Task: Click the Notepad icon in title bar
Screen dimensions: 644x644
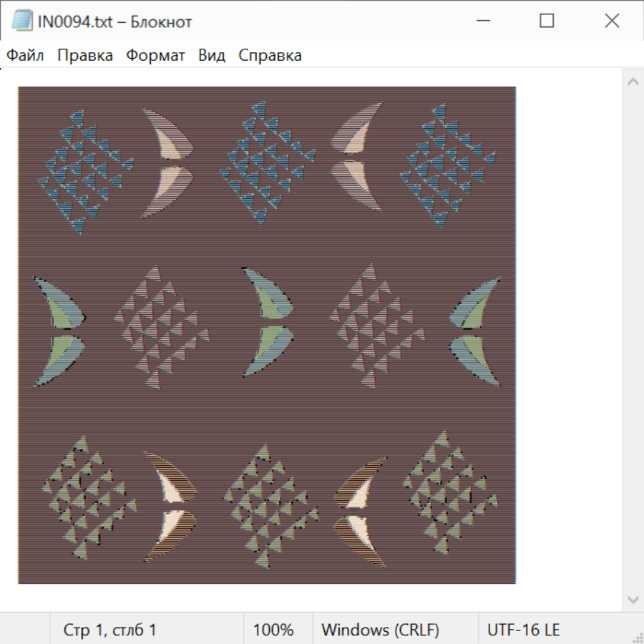Action: tap(21, 21)
